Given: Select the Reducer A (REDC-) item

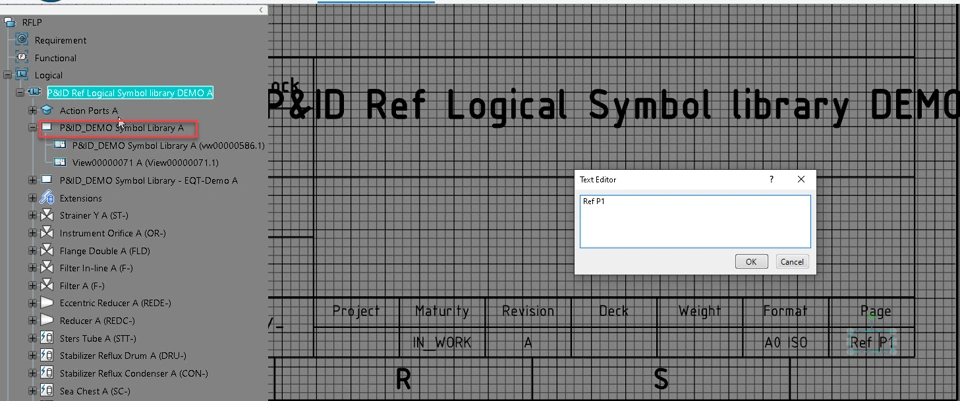Looking at the screenshot, I should (97, 321).
